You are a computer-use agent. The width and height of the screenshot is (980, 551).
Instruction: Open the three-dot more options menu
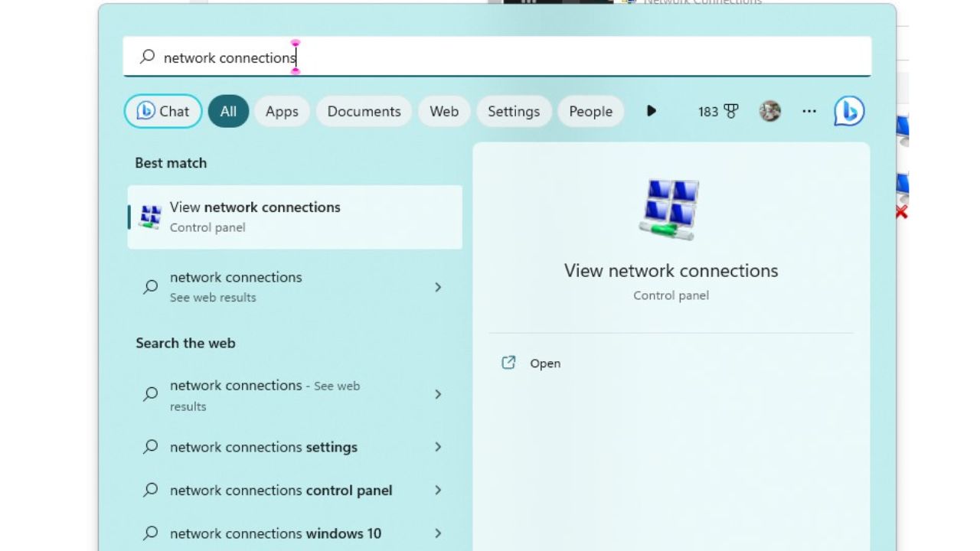click(809, 111)
